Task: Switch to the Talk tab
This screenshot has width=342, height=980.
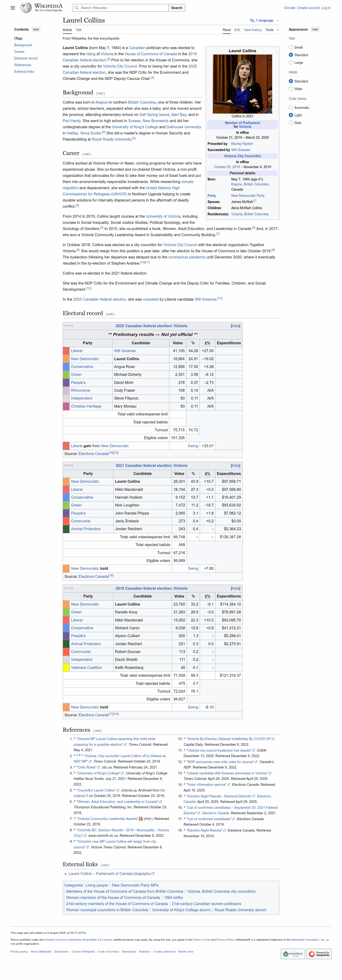Action: (78, 30)
